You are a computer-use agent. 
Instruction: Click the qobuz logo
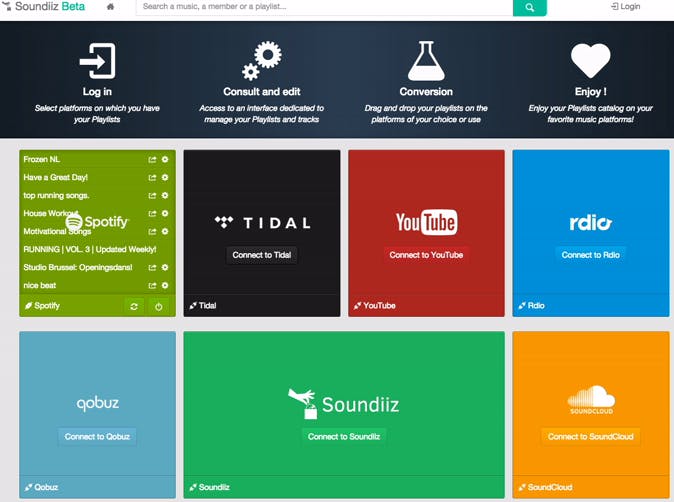(x=98, y=404)
